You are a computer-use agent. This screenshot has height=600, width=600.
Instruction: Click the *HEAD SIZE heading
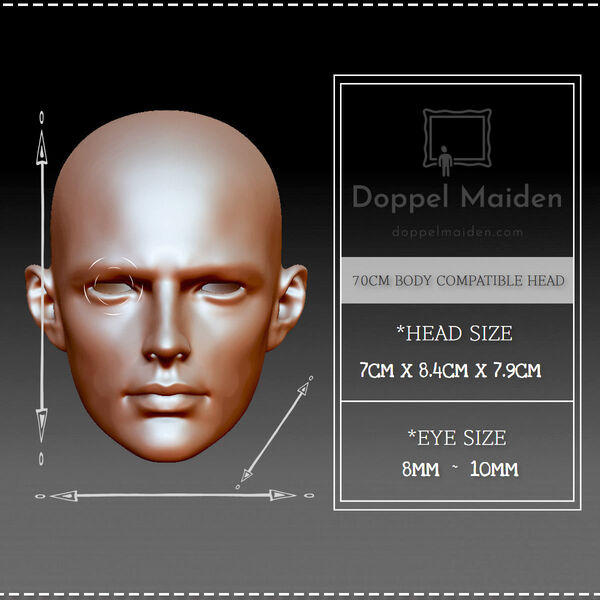pos(457,333)
